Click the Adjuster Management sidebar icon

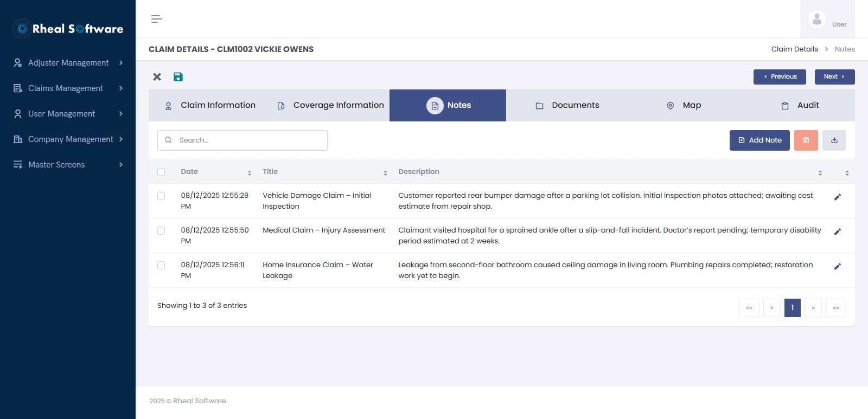pos(18,63)
